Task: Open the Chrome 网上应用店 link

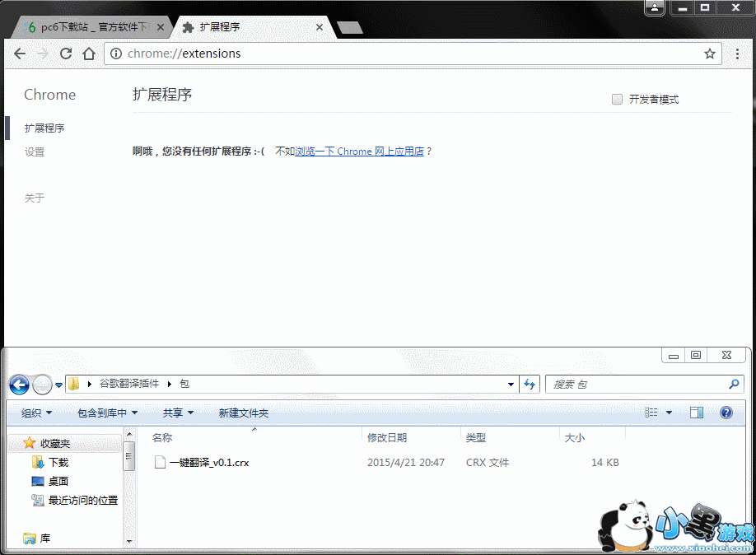Action: [362, 152]
